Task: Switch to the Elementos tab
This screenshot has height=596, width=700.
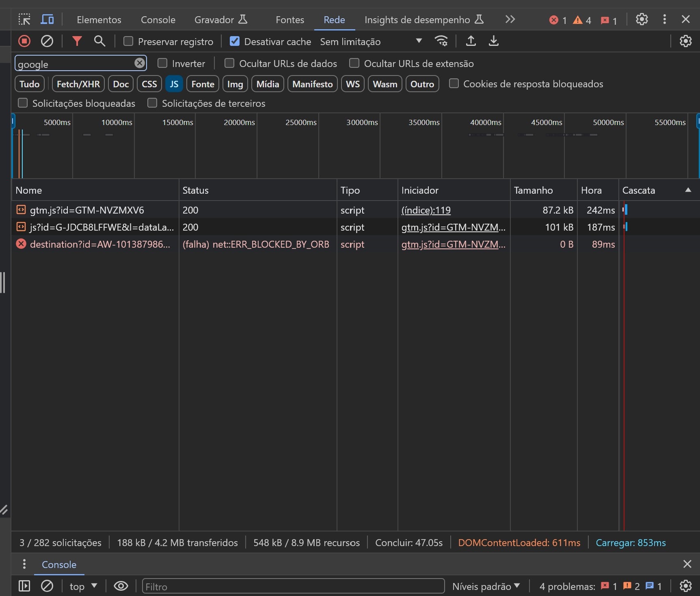Action: coord(99,20)
